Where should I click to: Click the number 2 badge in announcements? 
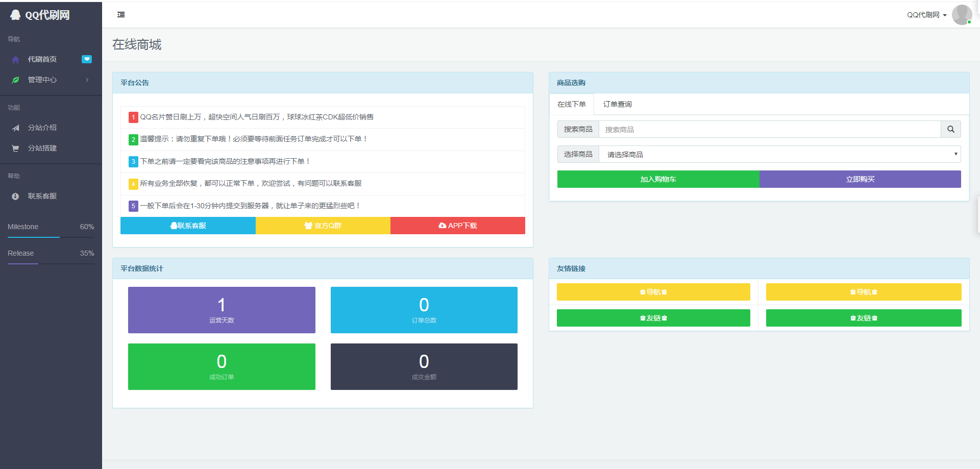pyautogui.click(x=133, y=139)
